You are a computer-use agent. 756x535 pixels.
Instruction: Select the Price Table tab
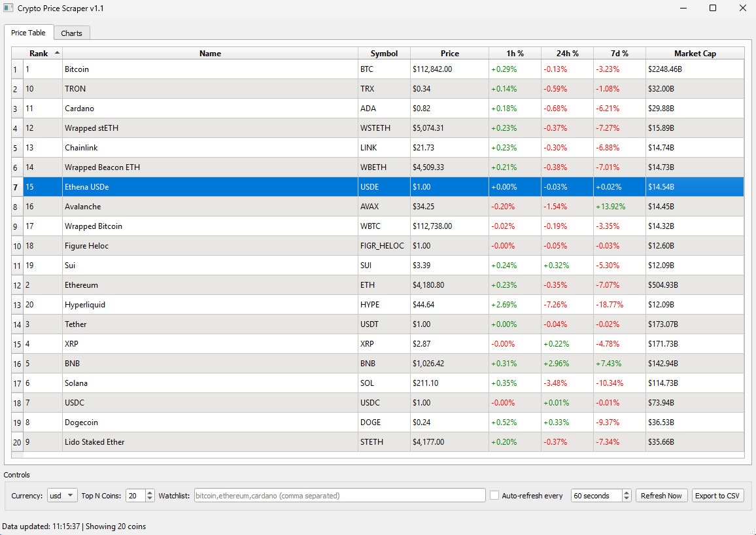(28, 33)
